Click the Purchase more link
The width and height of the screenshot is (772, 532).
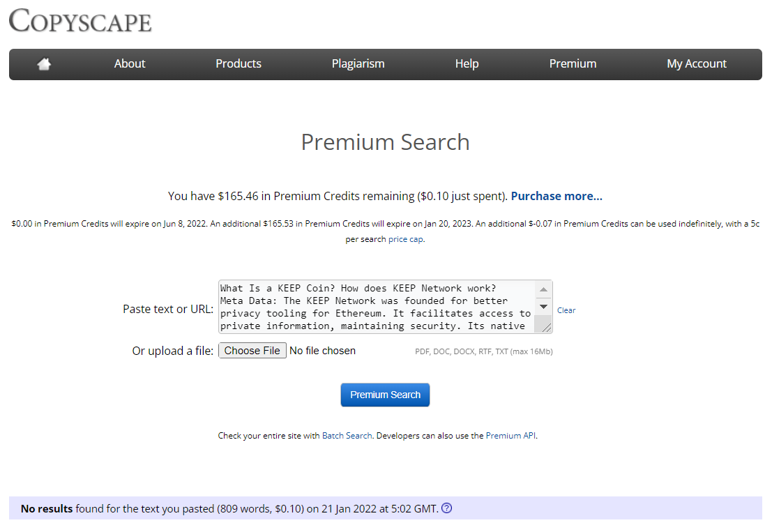coord(557,197)
